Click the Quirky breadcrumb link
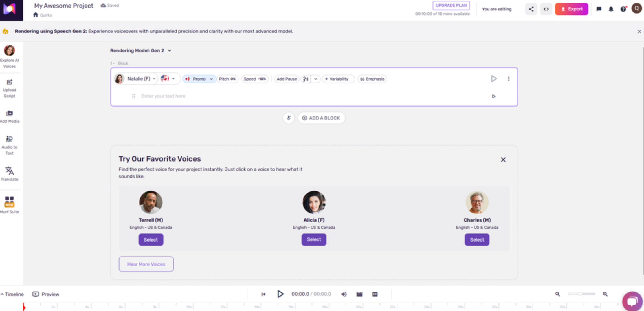 pyautogui.click(x=46, y=15)
